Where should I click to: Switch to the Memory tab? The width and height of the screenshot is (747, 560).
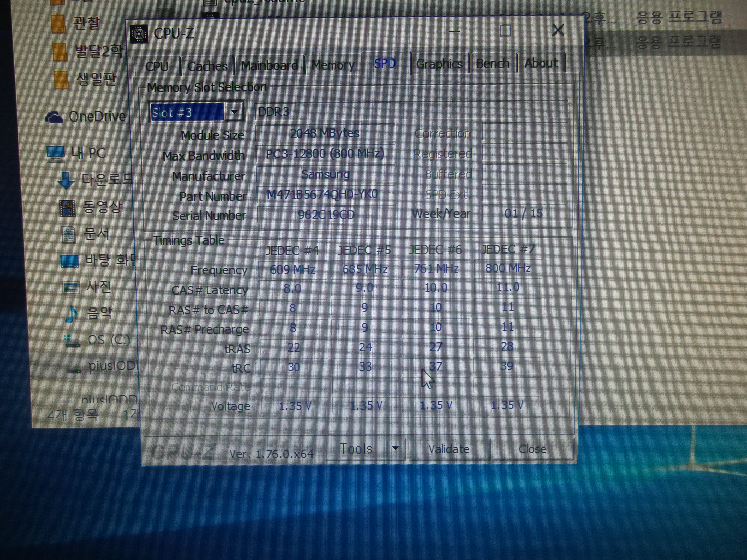click(x=333, y=65)
